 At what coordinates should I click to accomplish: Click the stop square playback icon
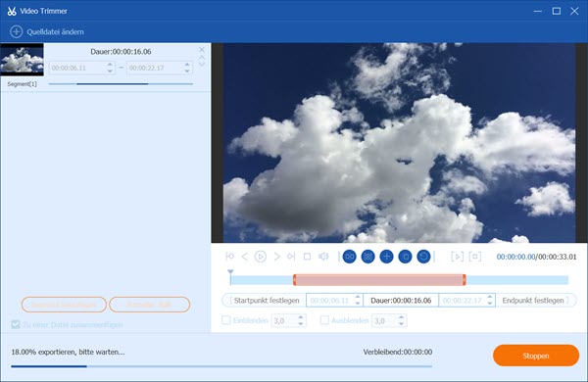pyautogui.click(x=307, y=257)
